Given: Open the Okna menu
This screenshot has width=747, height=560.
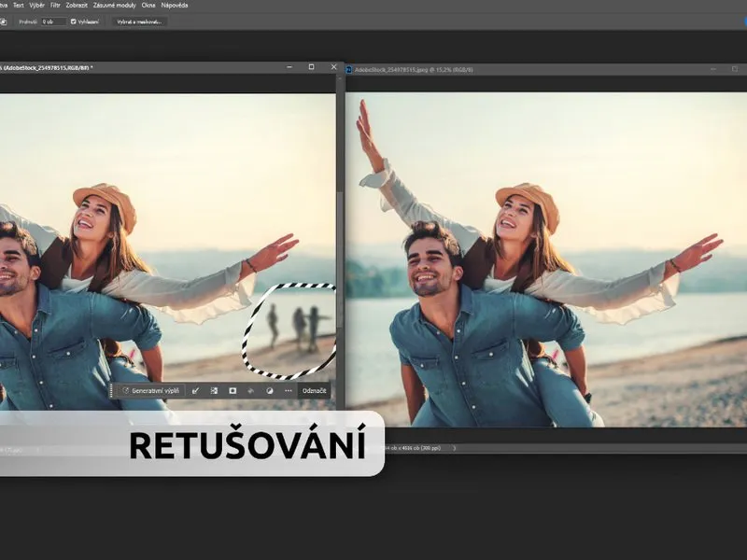Looking at the screenshot, I should pos(148,6).
